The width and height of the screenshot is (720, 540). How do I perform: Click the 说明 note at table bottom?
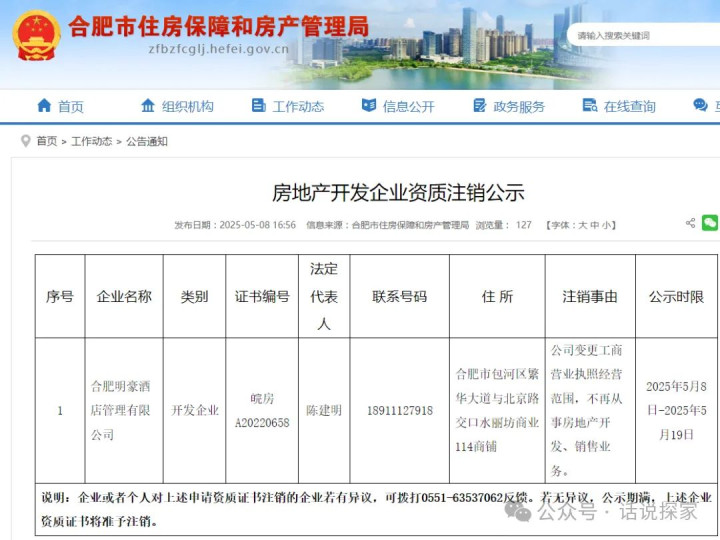(x=376, y=509)
